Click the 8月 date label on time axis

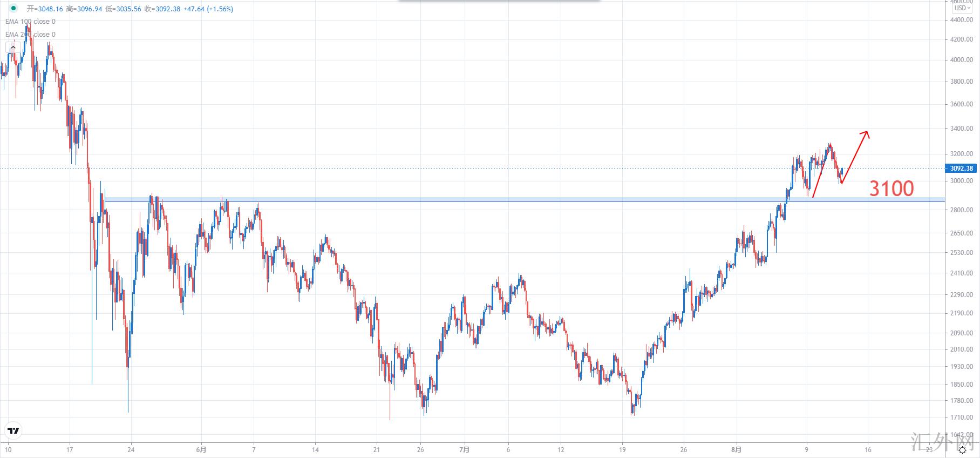[x=736, y=449]
